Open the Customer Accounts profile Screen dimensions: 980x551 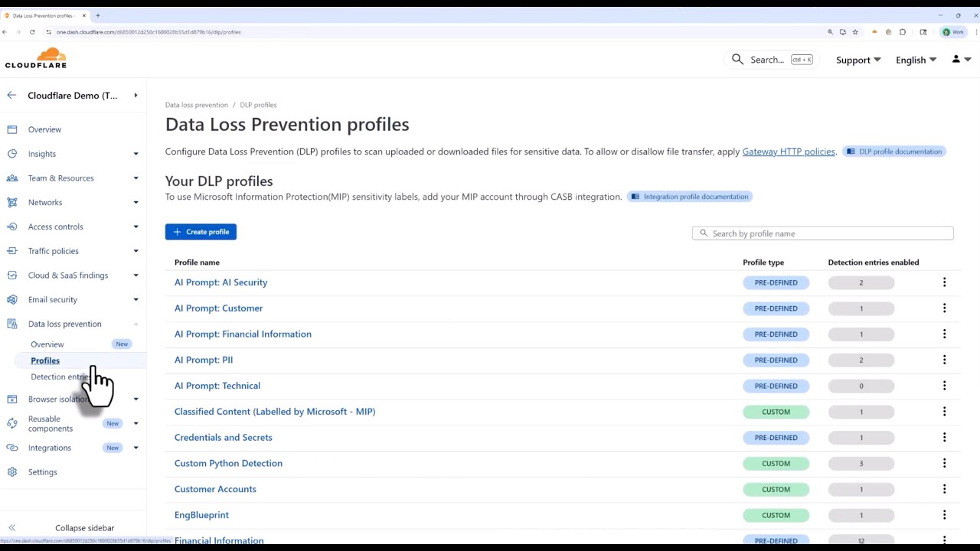point(215,489)
